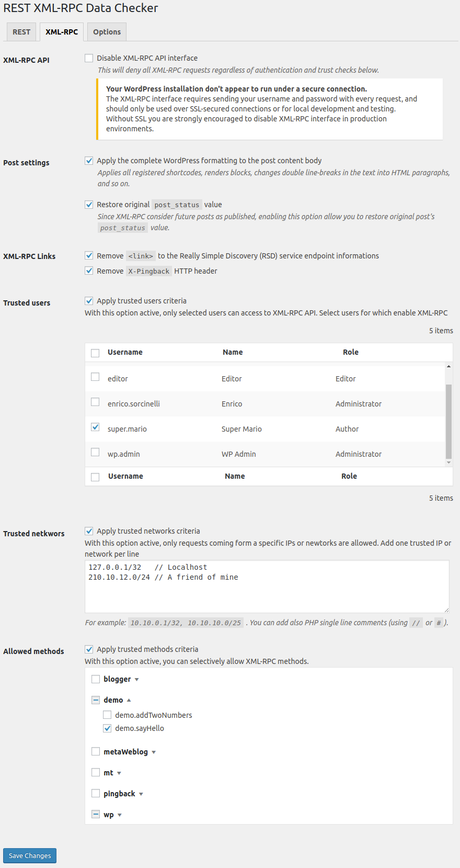Sort by Username column header

pyautogui.click(x=125, y=352)
